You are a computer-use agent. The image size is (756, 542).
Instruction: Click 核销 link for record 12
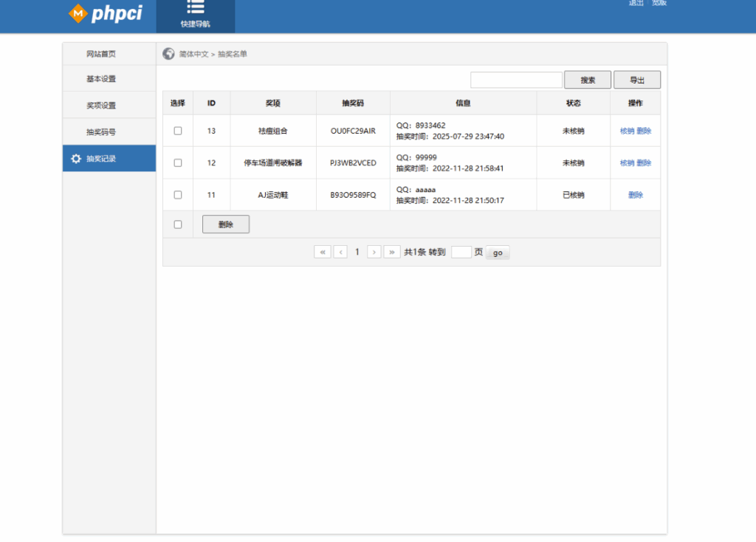coord(627,163)
